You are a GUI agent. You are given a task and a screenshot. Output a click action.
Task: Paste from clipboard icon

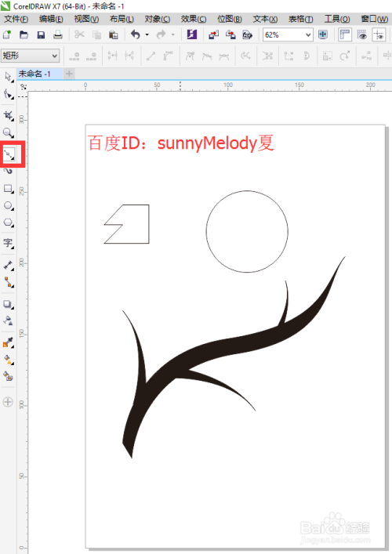coord(114,34)
